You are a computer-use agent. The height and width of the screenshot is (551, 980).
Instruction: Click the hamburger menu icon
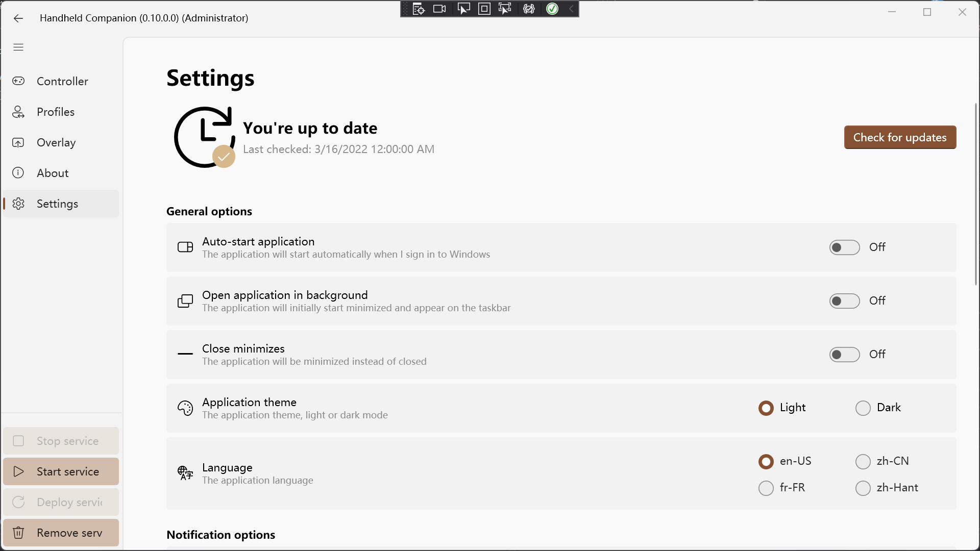point(18,47)
